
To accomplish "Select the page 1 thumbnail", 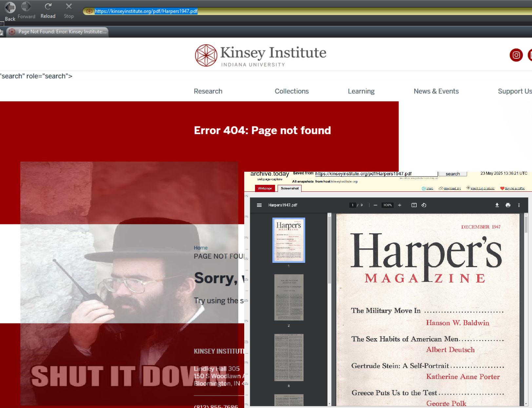I will (289, 240).
